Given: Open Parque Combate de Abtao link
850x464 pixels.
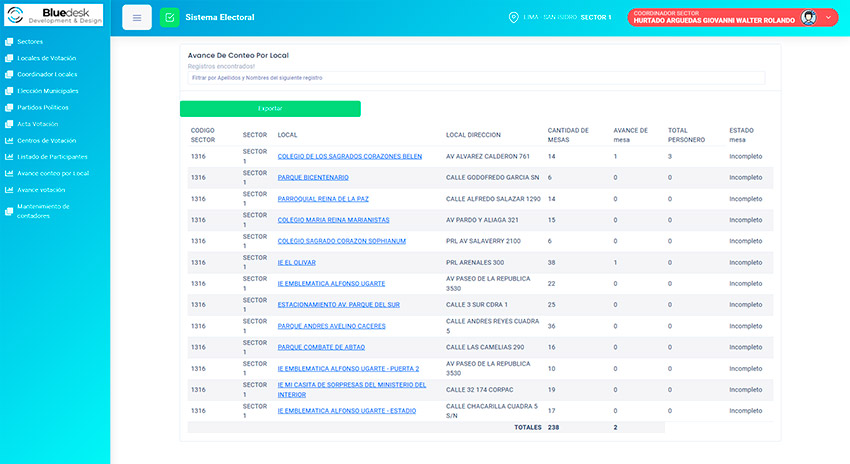Looking at the screenshot, I should click(x=323, y=347).
